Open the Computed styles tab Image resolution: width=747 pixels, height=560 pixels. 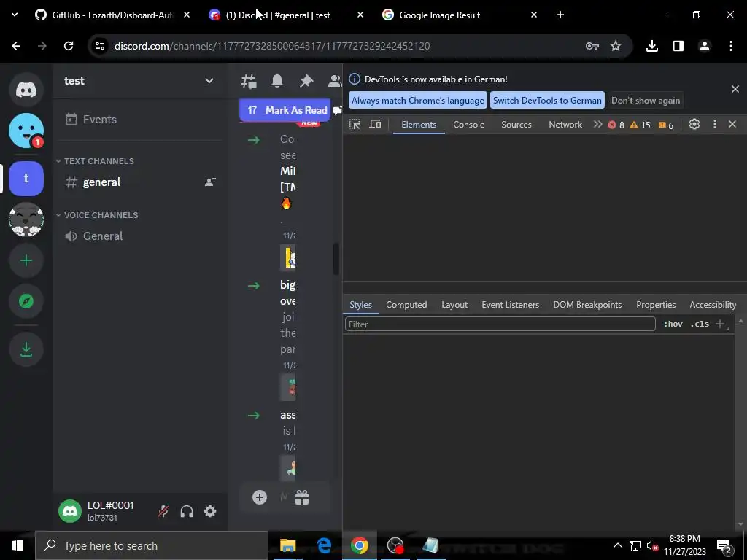(406, 305)
